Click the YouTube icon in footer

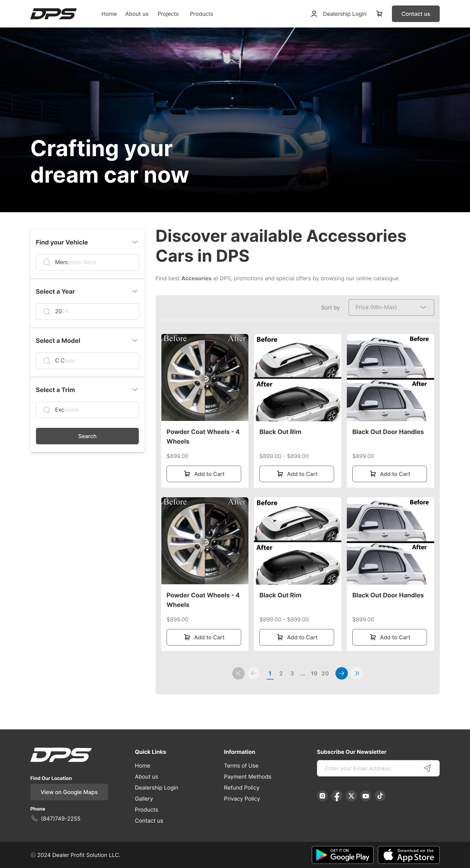[366, 796]
